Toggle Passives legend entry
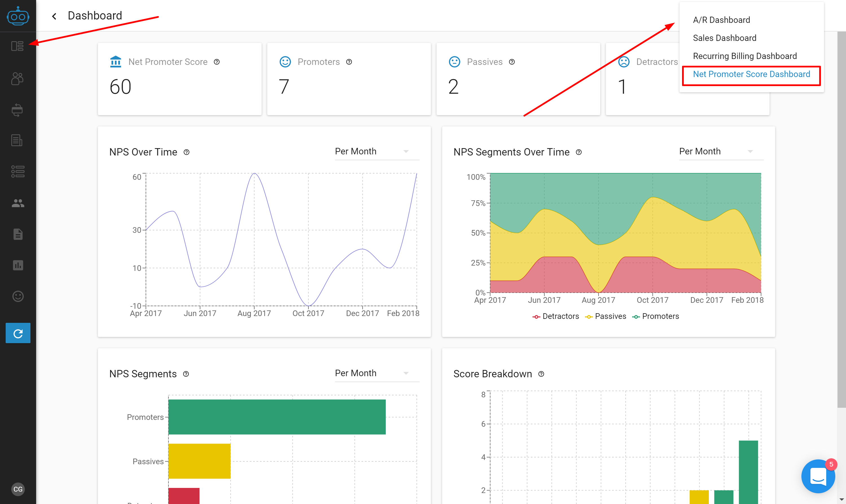 [606, 316]
